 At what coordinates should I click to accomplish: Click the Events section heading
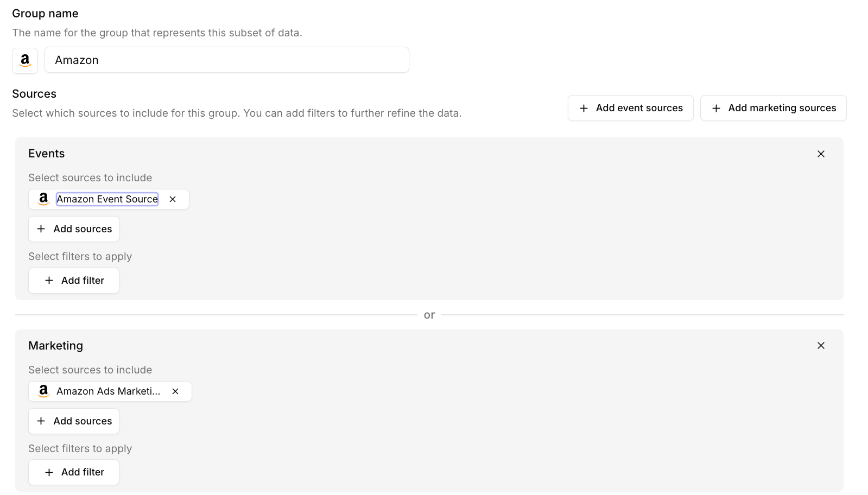47,154
